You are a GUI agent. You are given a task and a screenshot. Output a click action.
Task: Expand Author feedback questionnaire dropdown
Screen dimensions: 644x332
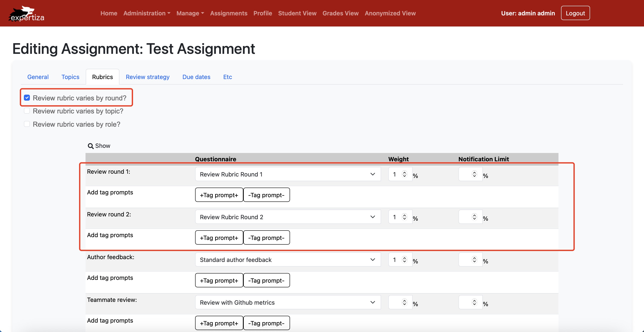pyautogui.click(x=287, y=260)
